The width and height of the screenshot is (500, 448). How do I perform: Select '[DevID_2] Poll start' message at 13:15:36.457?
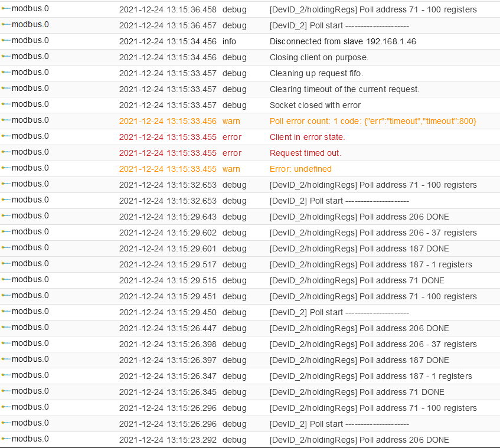[339, 25]
